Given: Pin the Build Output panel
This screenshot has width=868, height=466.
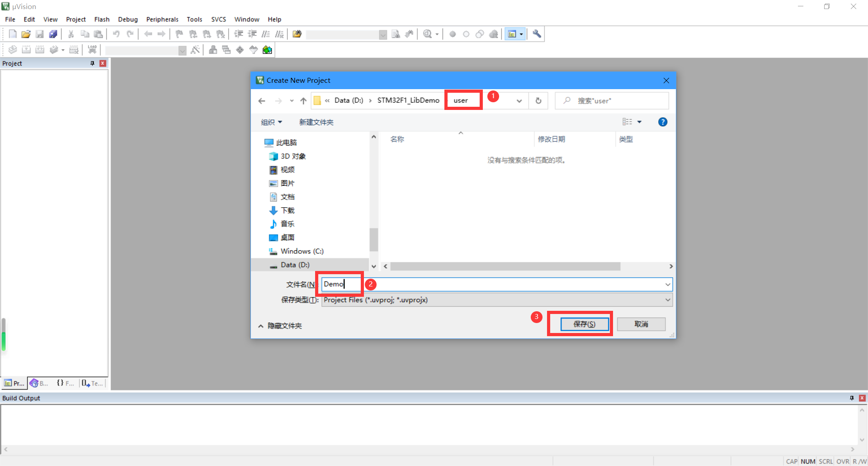Looking at the screenshot, I should [x=852, y=398].
